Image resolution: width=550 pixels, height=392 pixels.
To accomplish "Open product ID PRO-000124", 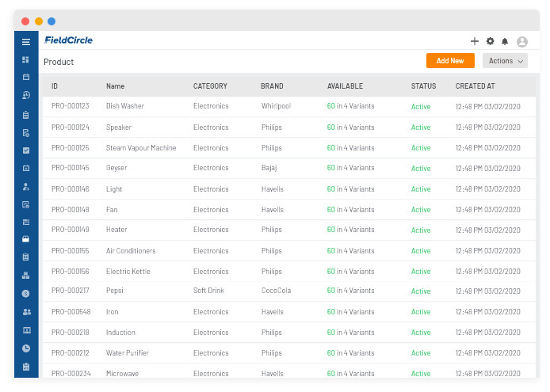I will 71,127.
